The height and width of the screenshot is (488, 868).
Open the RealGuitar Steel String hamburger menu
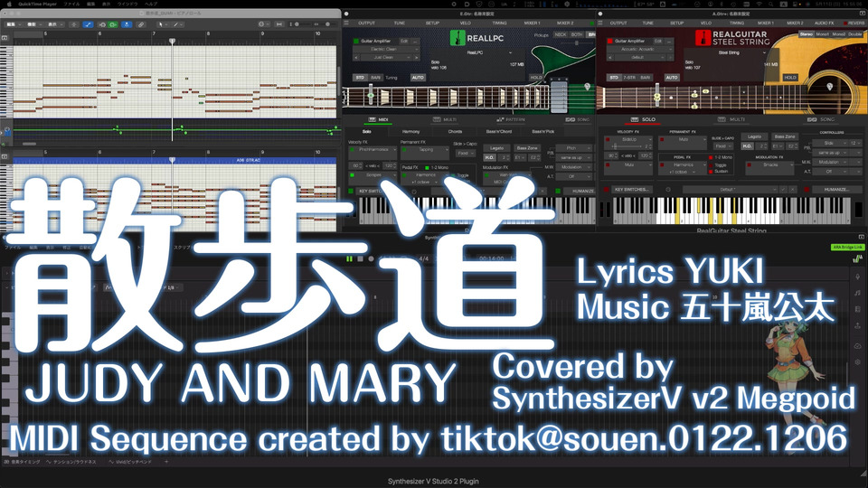click(600, 23)
